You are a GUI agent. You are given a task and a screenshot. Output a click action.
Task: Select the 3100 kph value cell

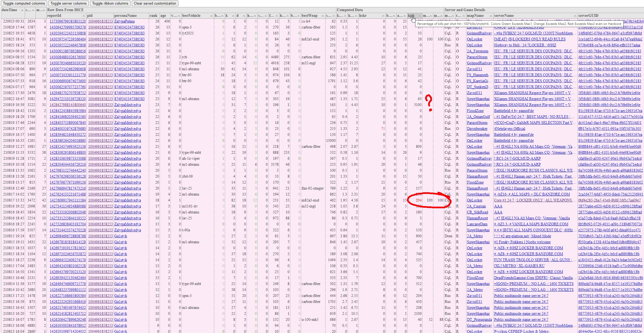pos(415,105)
